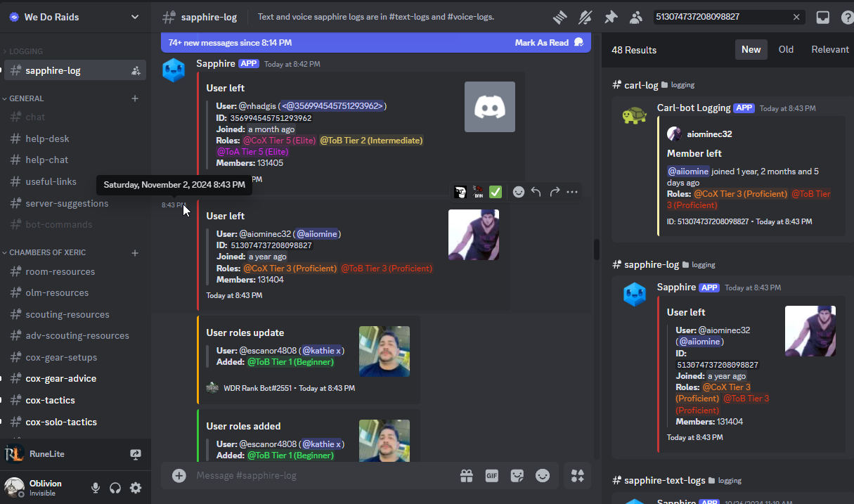Open the Help icon
This screenshot has width=854, height=504.
coord(847,17)
